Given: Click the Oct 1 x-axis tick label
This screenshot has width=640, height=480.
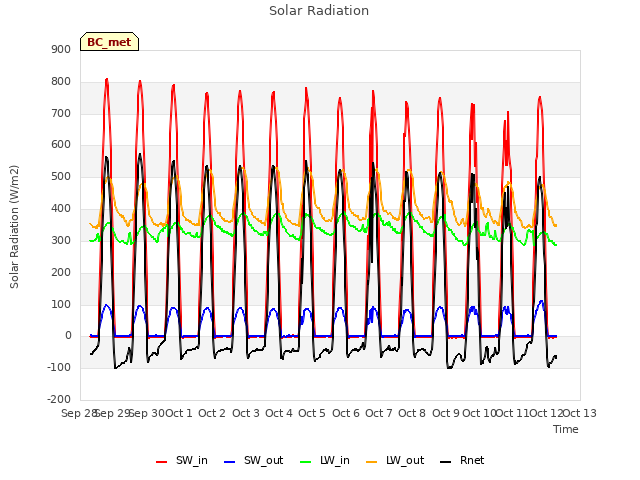Looking at the screenshot, I should [178, 413].
